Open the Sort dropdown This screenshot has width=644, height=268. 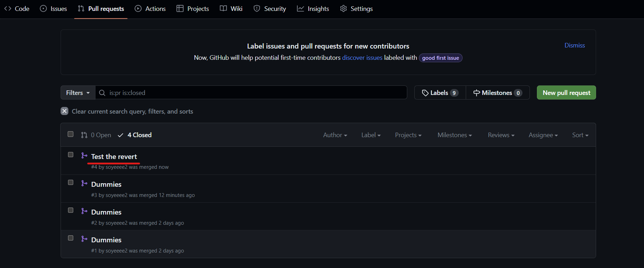[x=580, y=135]
